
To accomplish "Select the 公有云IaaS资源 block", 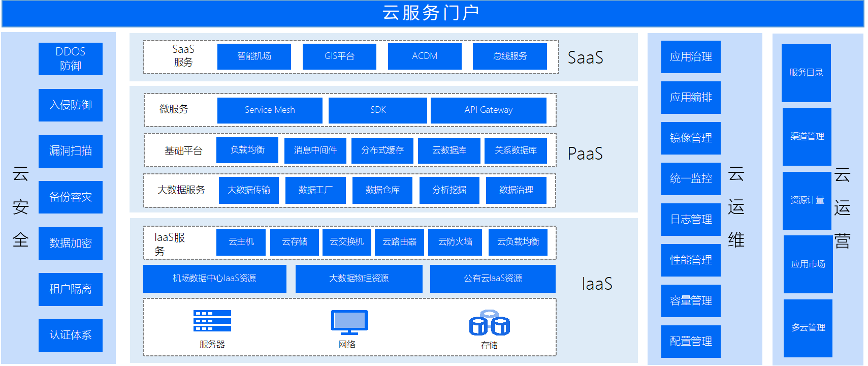I will click(x=493, y=279).
